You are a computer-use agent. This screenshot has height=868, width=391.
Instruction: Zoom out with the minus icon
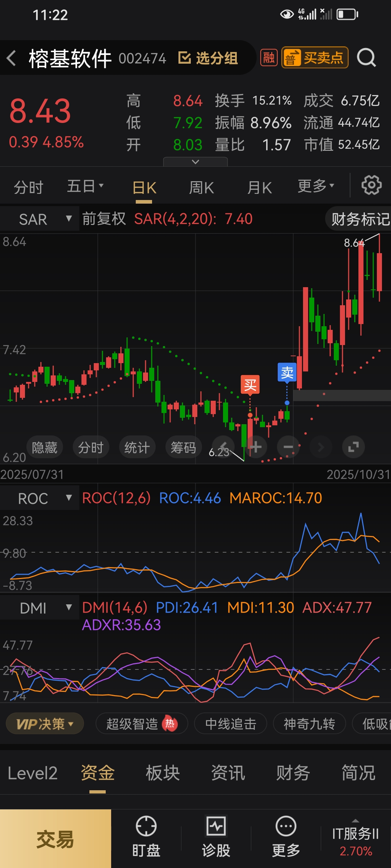(288, 447)
